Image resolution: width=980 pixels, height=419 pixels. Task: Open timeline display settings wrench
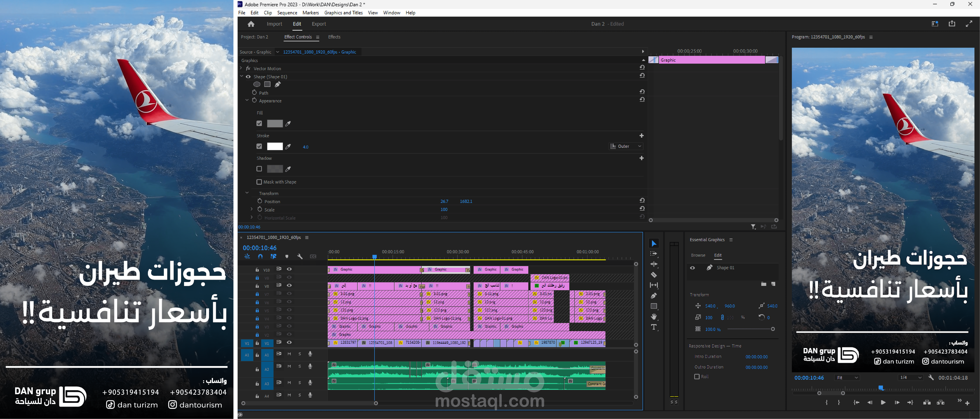tap(300, 257)
